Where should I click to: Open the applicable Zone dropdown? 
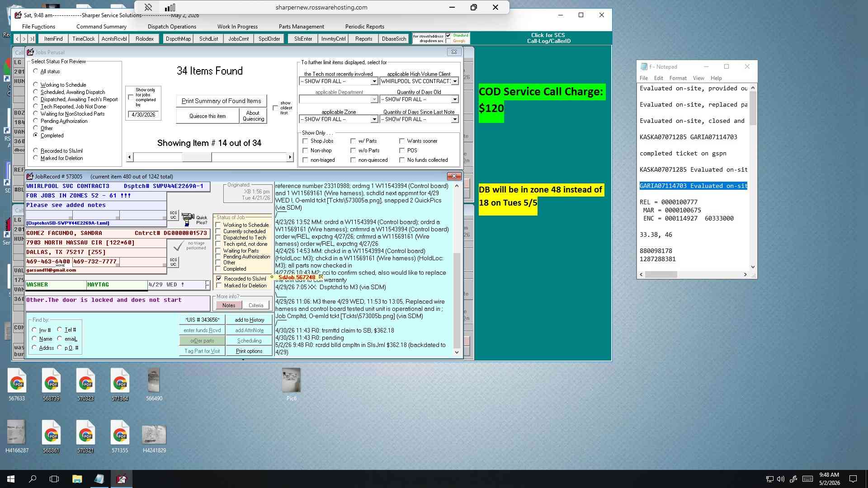(x=374, y=119)
